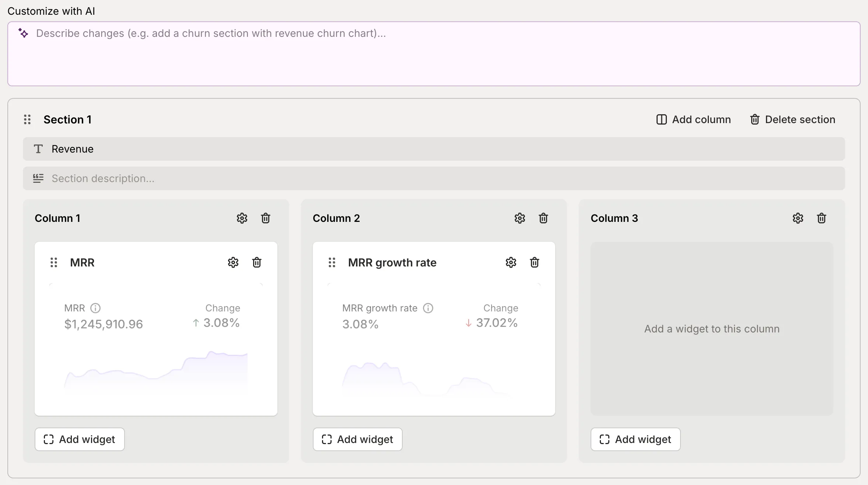This screenshot has height=485, width=868.
Task: Add widget to Column 3
Action: click(x=635, y=439)
